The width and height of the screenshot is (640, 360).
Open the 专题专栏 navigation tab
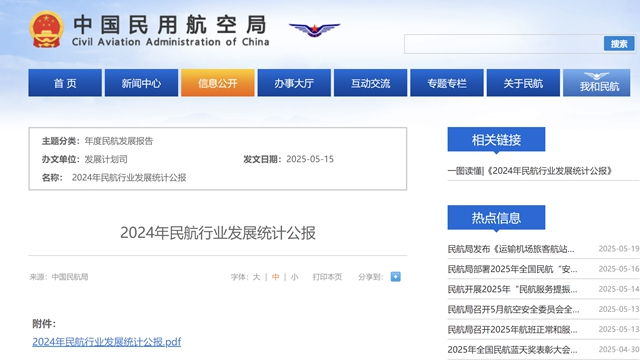coord(447,83)
